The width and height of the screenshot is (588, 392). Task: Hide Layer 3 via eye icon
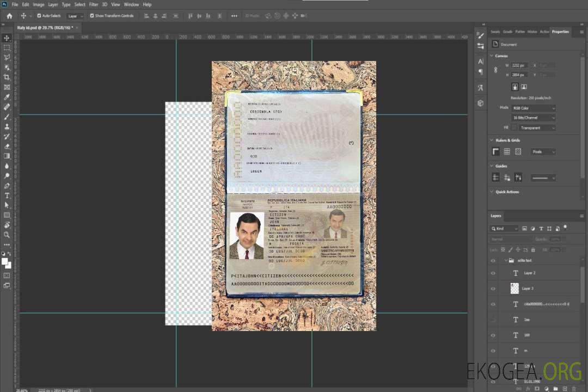click(x=493, y=289)
